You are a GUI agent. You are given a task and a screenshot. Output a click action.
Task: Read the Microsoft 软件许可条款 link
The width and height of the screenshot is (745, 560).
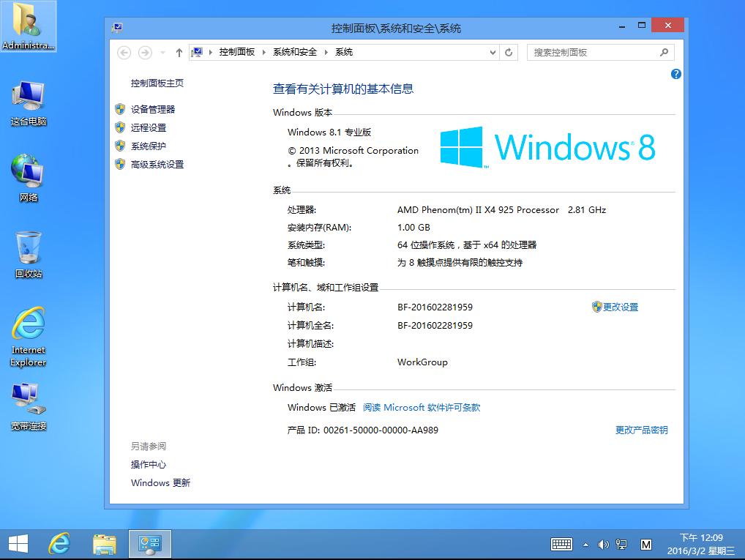422,408
